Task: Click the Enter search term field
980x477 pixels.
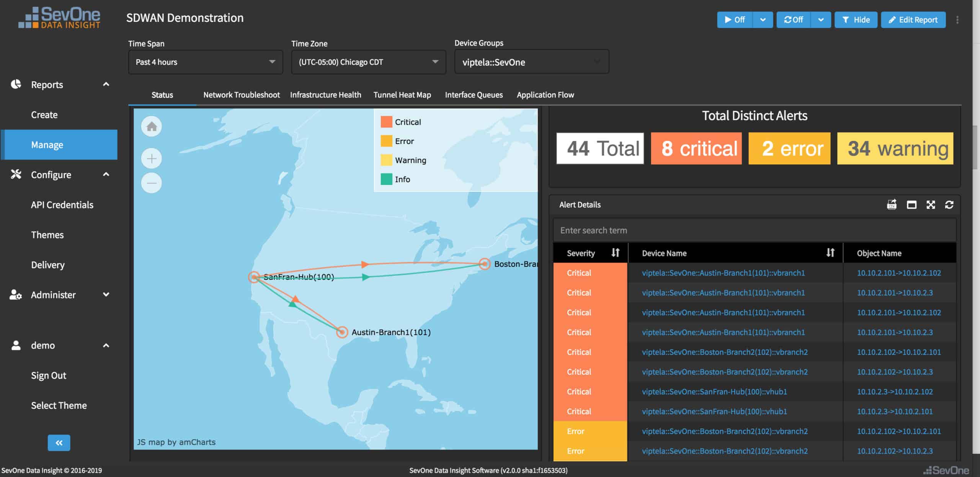Action: click(755, 230)
